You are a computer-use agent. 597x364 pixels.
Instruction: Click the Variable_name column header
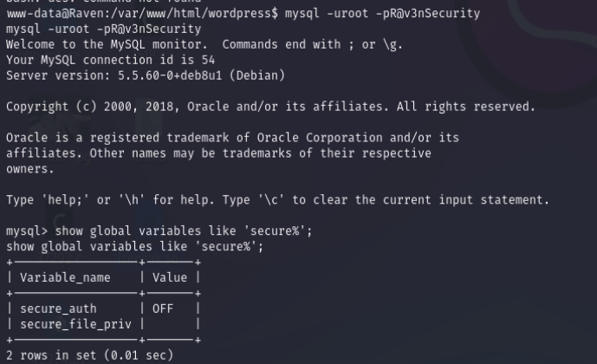66,278
